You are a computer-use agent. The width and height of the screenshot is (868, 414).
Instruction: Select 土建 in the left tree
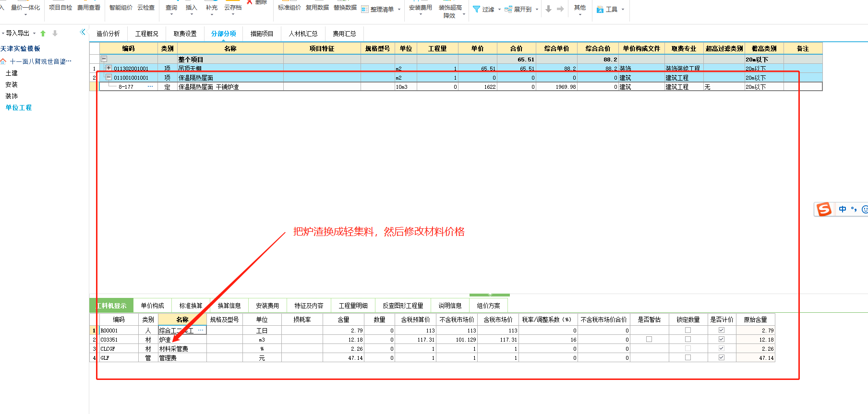click(x=12, y=73)
